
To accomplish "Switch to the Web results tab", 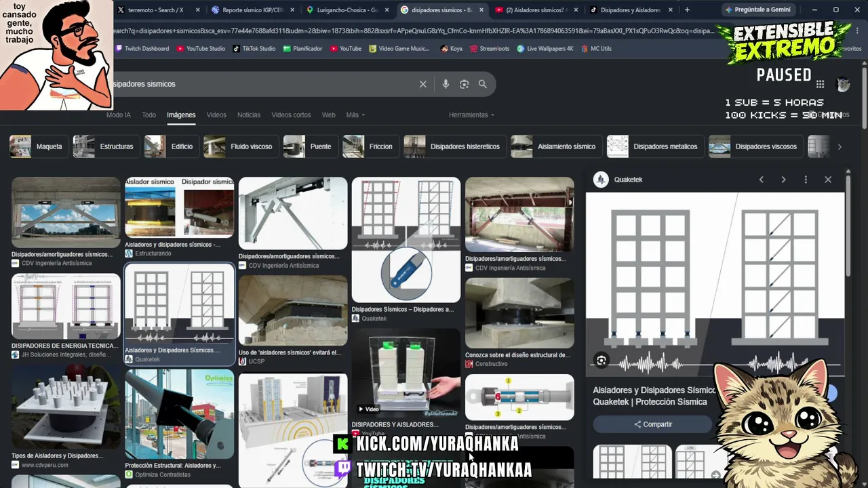I will point(328,115).
